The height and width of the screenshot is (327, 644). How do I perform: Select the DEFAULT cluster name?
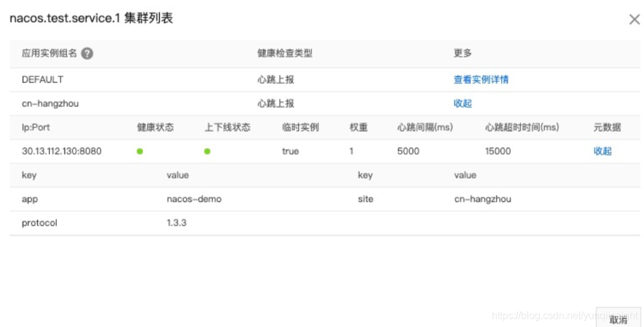[42, 80]
